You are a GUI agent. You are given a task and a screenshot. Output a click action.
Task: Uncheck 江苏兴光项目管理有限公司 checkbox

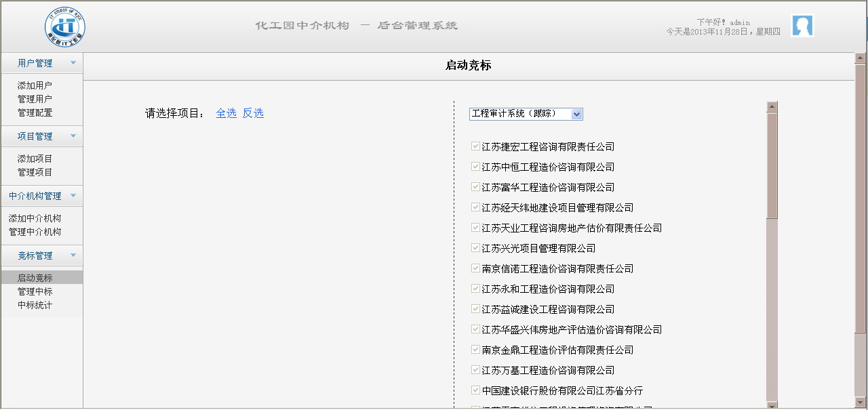coord(475,248)
